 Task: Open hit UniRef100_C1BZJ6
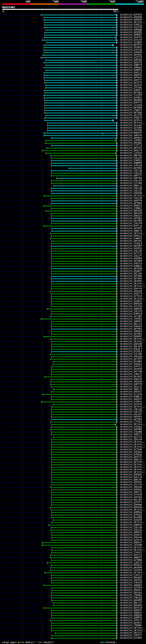point(131,563)
